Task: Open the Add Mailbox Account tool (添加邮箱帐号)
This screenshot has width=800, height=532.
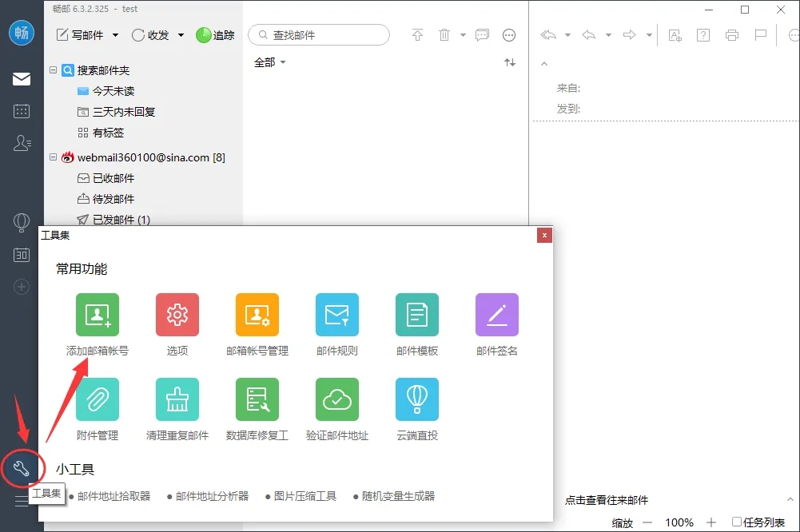Action: click(x=97, y=315)
